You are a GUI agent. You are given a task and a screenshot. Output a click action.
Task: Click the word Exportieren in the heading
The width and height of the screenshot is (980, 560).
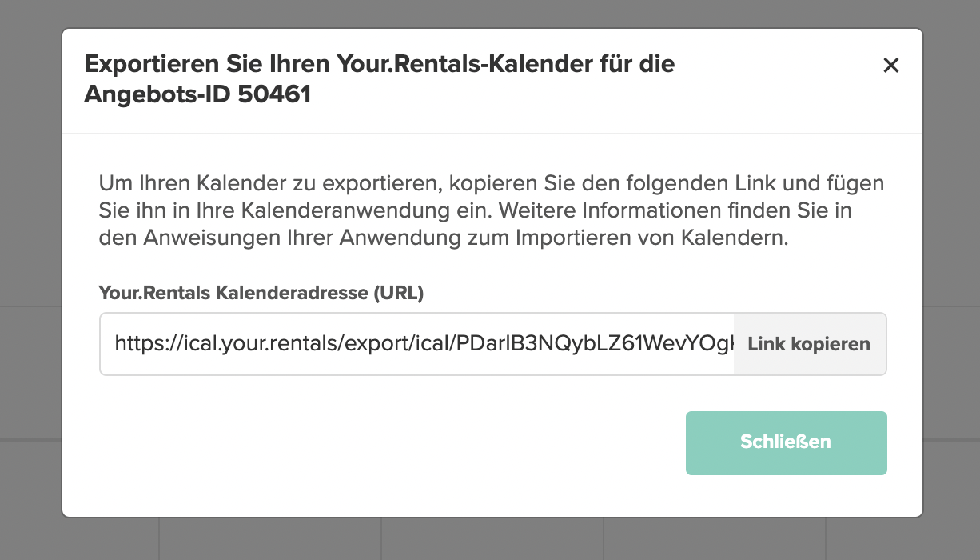(149, 64)
